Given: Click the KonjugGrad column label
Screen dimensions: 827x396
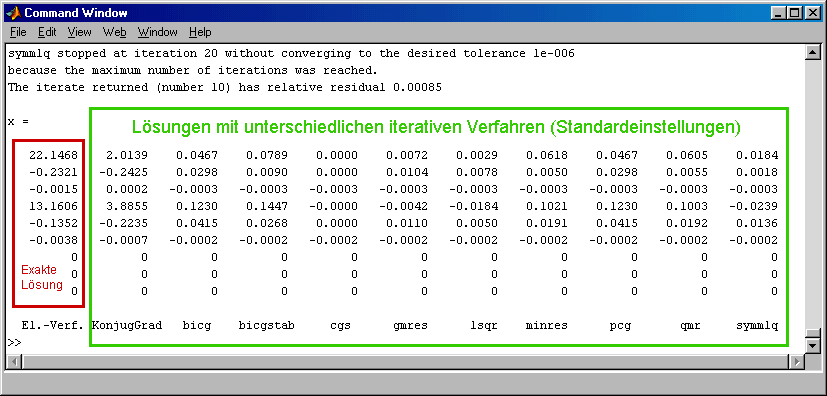Looking at the screenshot, I should [127, 325].
